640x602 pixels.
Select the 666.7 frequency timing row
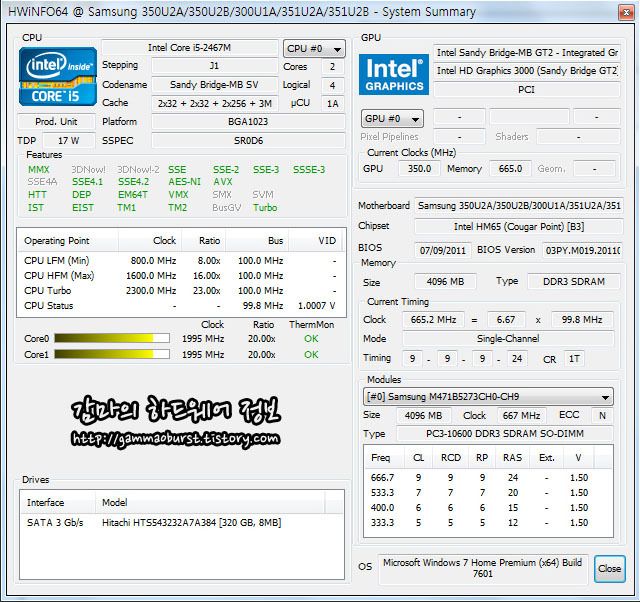488,478
